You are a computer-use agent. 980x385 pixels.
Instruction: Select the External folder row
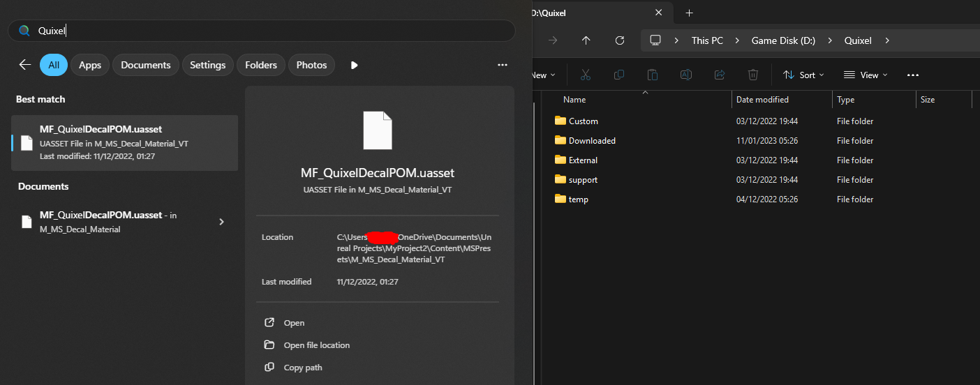tap(761, 160)
